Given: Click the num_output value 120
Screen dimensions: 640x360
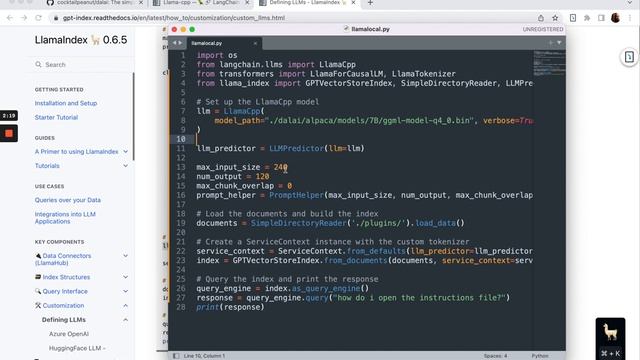Looking at the screenshot, I should [262, 177].
